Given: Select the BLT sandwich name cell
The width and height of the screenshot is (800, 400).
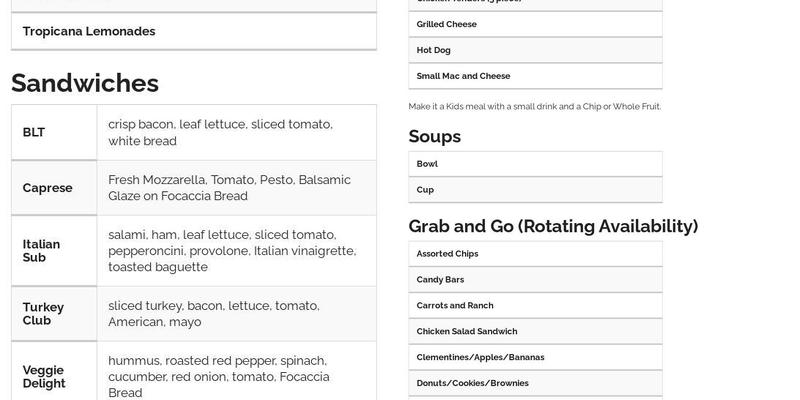Looking at the screenshot, I should (54, 132).
